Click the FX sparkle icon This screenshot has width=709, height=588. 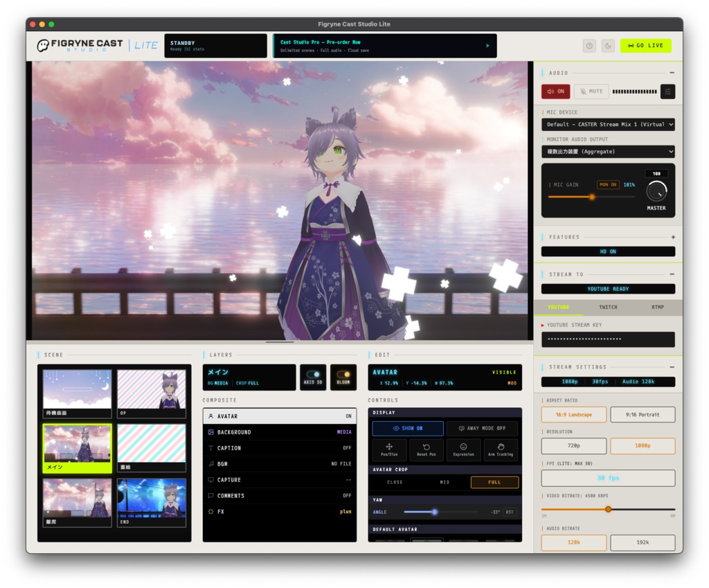(210, 512)
